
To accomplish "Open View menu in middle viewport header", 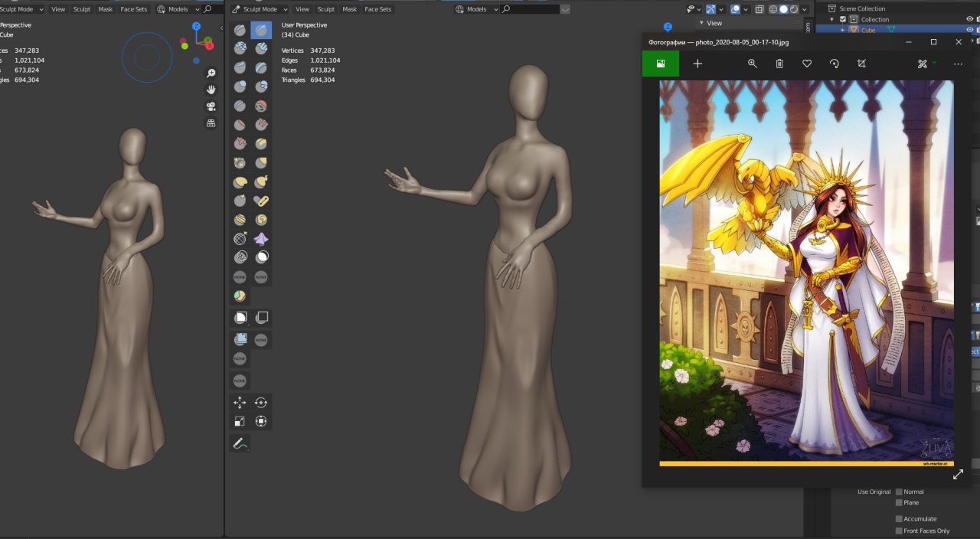I will tap(302, 9).
